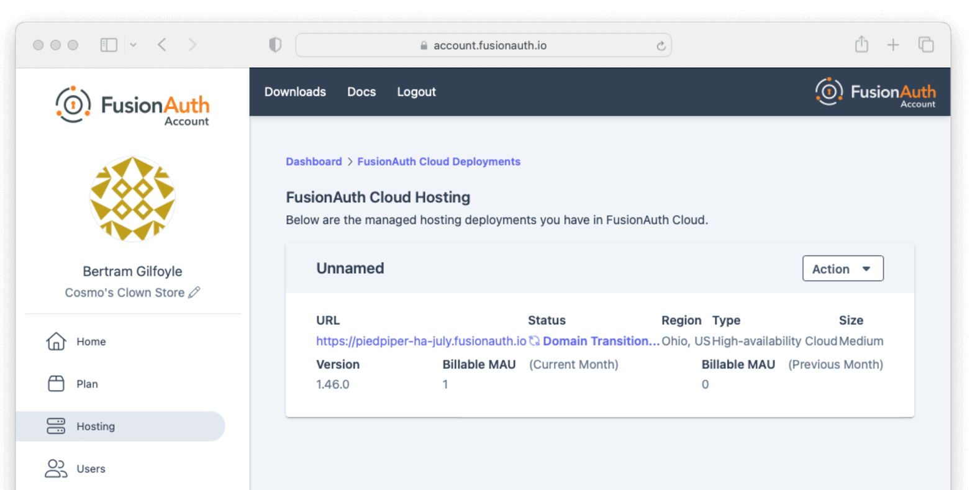Open the Action dropdown for the Unnamed deployment
980x490 pixels.
(843, 268)
